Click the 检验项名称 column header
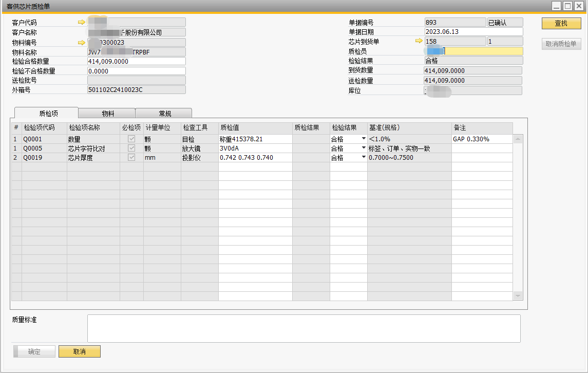The height and width of the screenshot is (373, 588). (93, 127)
